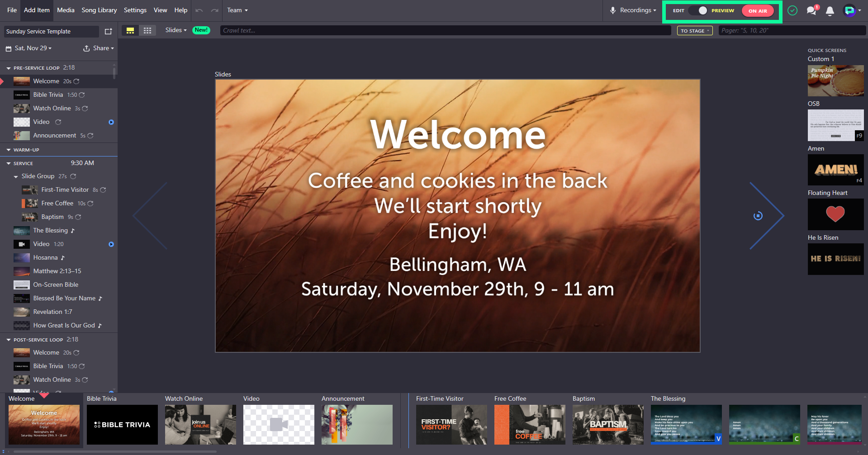Open the Song Library menu
Image resolution: width=868 pixels, height=455 pixels.
tap(99, 10)
